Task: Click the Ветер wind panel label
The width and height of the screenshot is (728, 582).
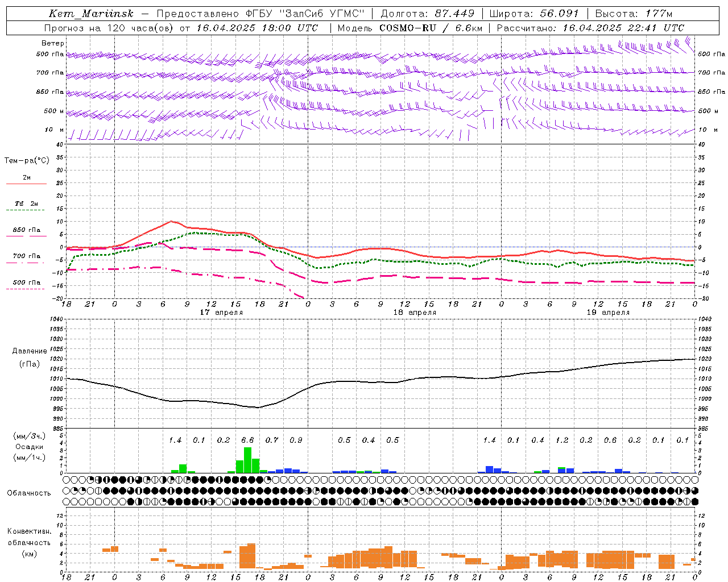Action: (x=53, y=43)
